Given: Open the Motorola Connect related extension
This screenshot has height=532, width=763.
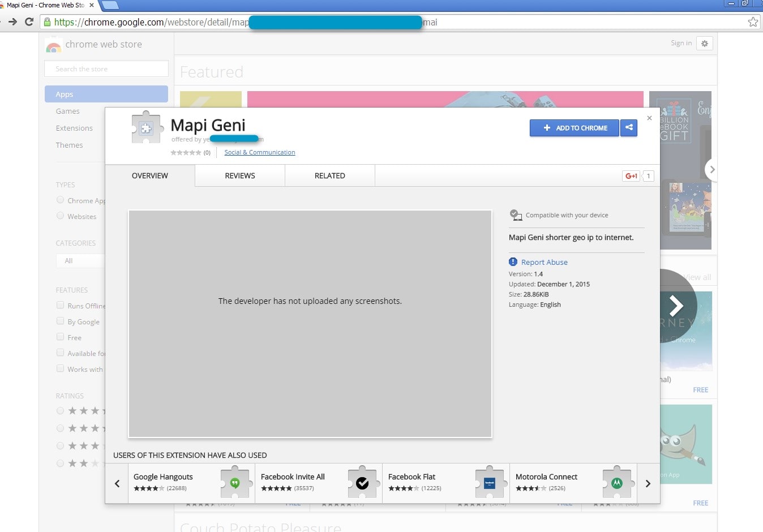Looking at the screenshot, I should [573, 483].
